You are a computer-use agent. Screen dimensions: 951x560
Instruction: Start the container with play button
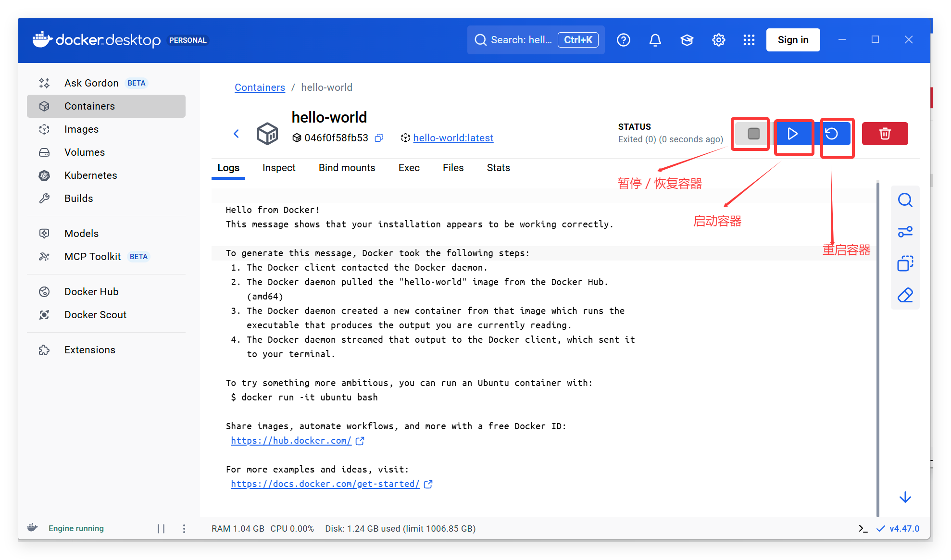tap(792, 134)
